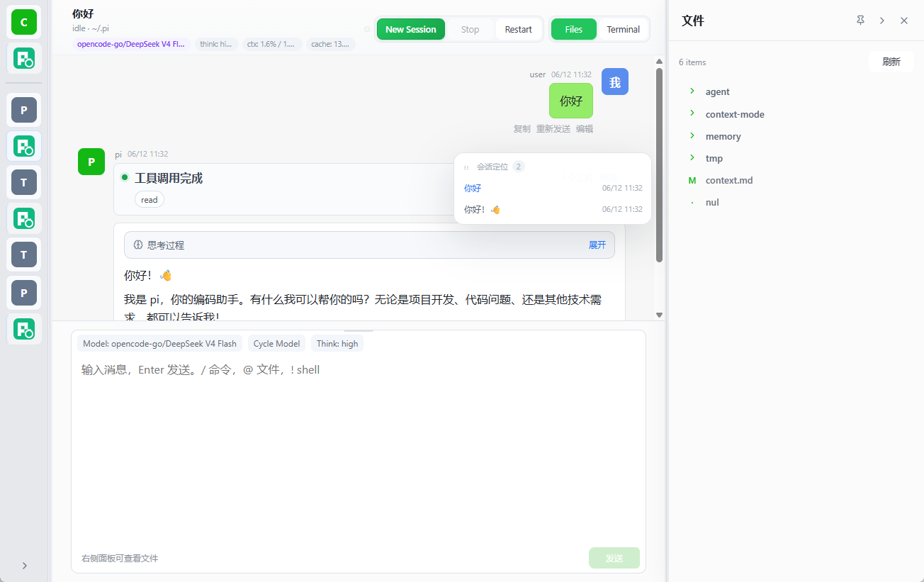Click the read tool chip

[150, 200]
